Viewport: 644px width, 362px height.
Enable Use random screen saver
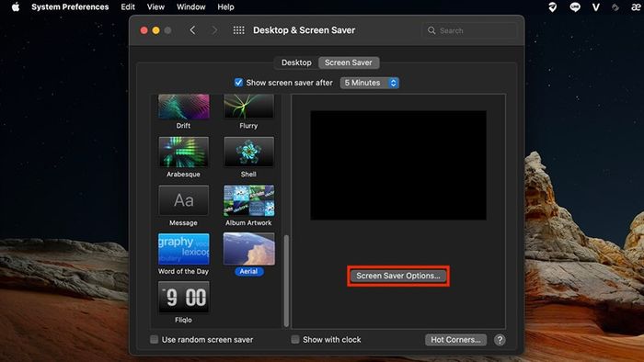[x=154, y=339]
